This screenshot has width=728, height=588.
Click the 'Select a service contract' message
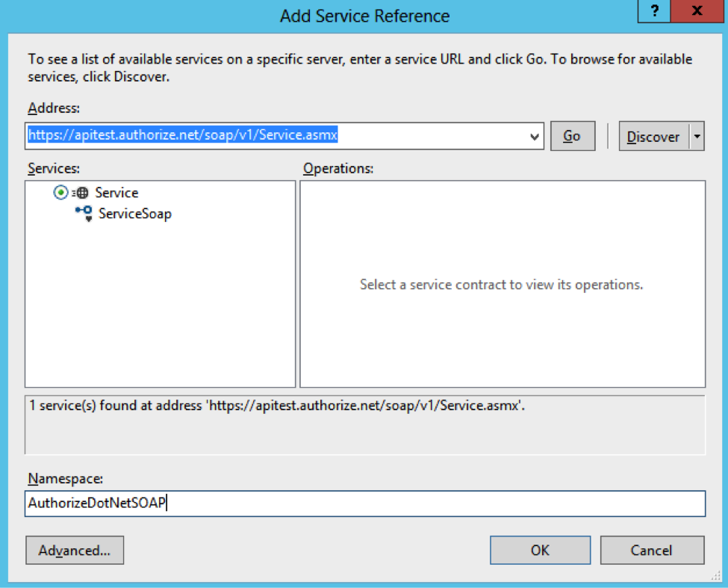(x=502, y=284)
